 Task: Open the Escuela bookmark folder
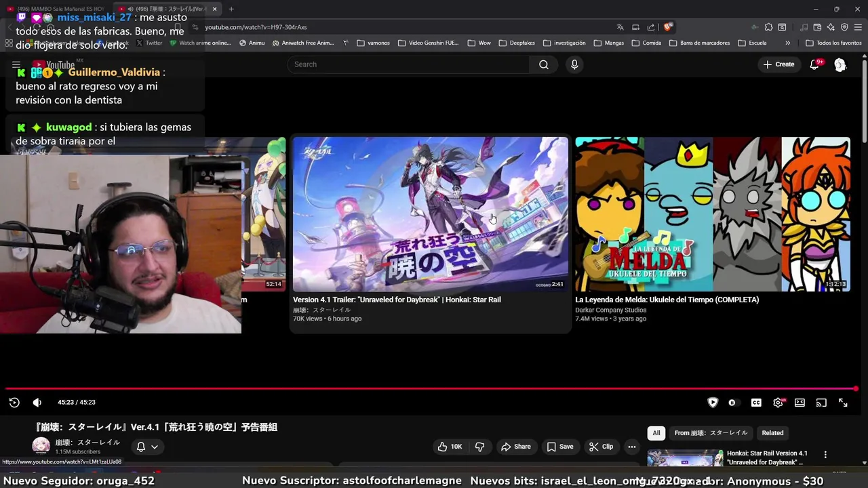pos(752,43)
